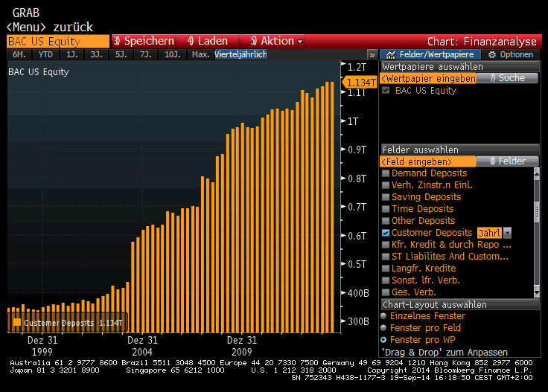Click the Wertpapiere auswählen section header
The height and width of the screenshot is (392, 548).
[x=460, y=67]
